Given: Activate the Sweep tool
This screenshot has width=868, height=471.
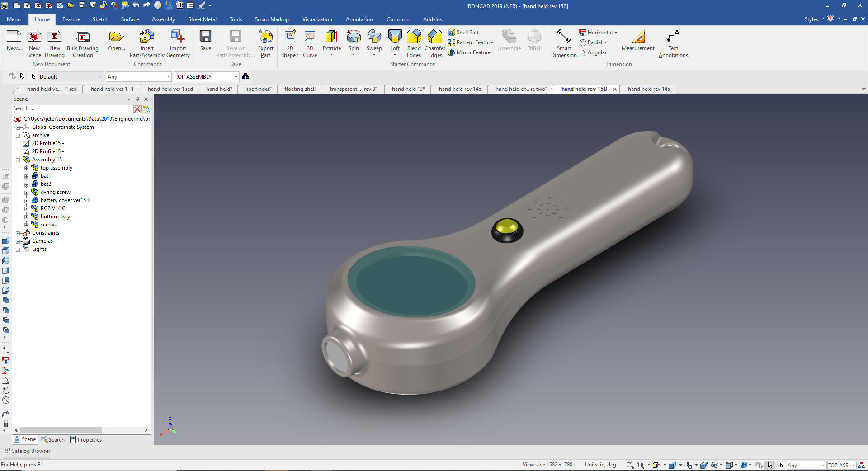Looking at the screenshot, I should click(374, 38).
